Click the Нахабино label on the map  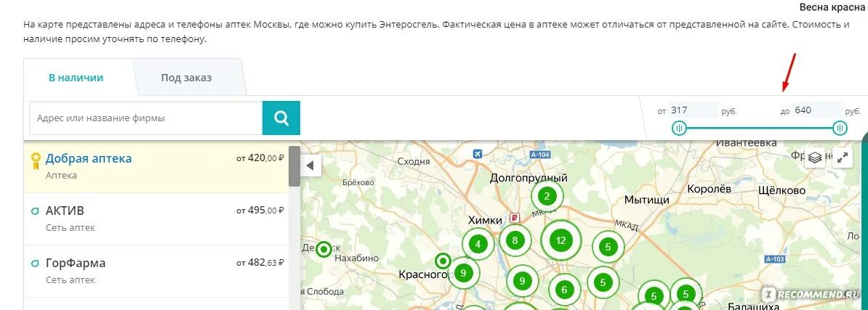click(357, 258)
